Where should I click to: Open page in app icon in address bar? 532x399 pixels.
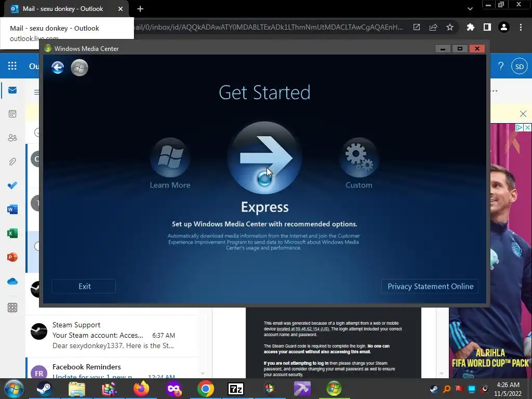click(417, 27)
